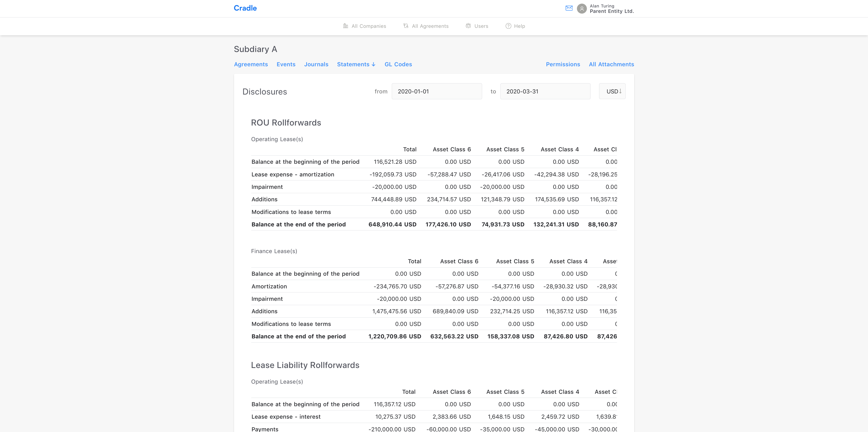
Task: Click the ROU Rollforwards heading
Action: tap(286, 123)
